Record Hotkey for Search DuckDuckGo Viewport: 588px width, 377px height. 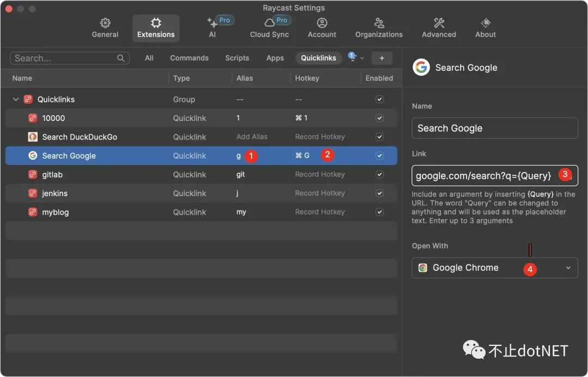coord(320,137)
